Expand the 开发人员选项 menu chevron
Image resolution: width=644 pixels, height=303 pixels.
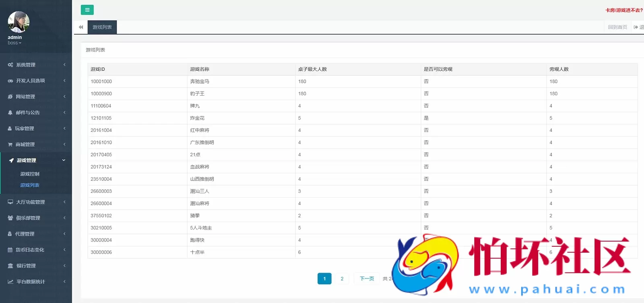tap(64, 81)
